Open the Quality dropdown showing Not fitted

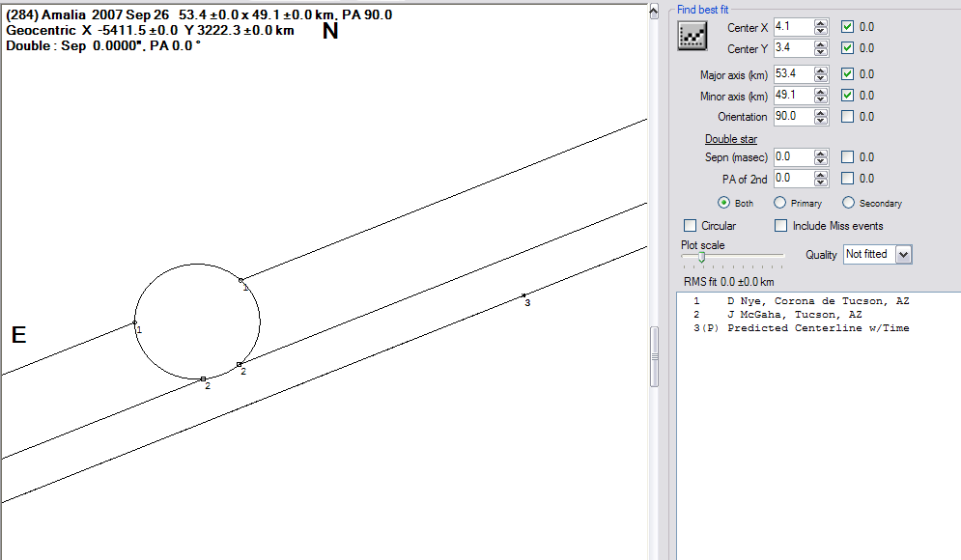pos(903,254)
